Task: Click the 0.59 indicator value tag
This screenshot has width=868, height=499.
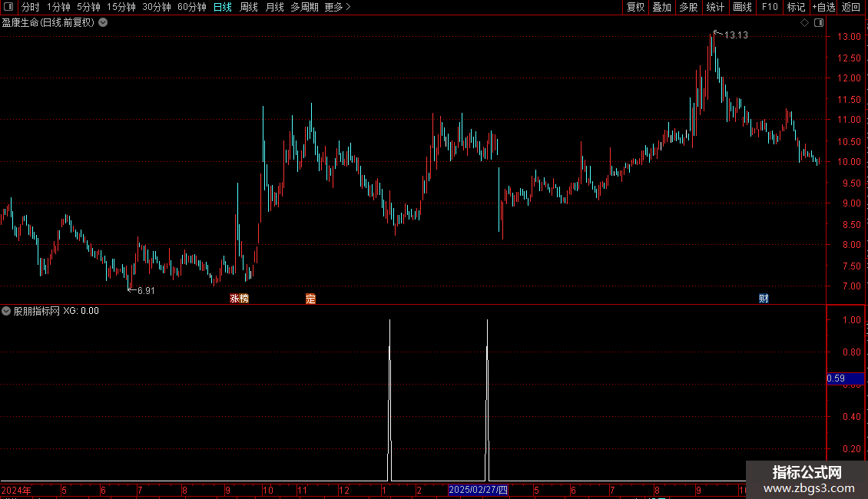Action: tap(845, 378)
